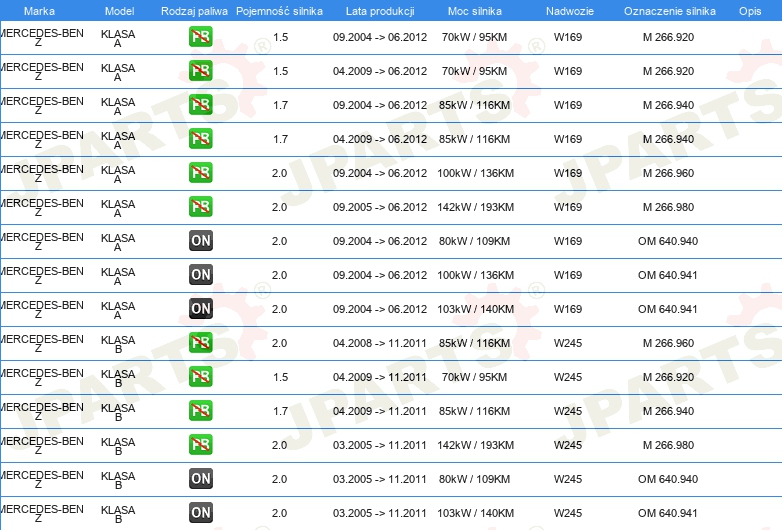Sort by the Marka column header
782x530 pixels.
[x=39, y=11]
